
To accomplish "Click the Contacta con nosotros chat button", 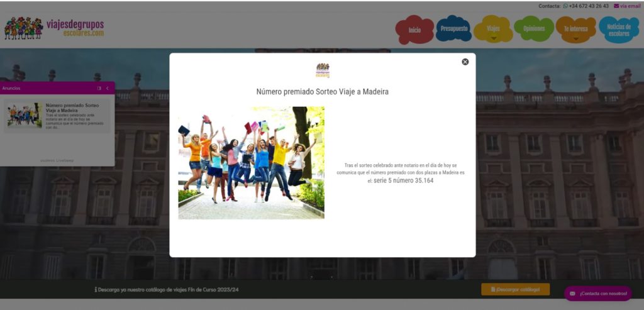I will pyautogui.click(x=597, y=294).
